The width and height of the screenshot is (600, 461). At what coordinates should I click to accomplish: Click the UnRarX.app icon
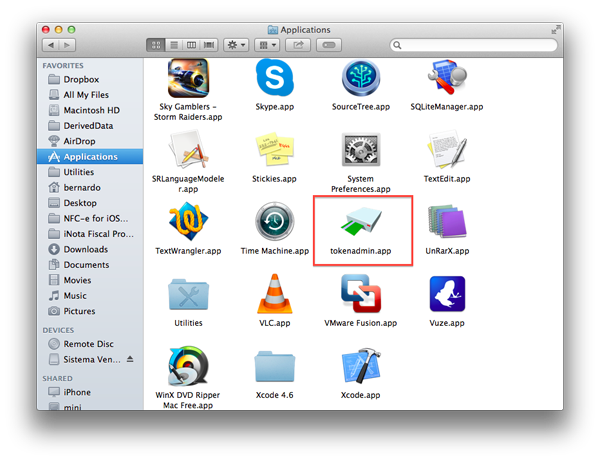pos(447,222)
